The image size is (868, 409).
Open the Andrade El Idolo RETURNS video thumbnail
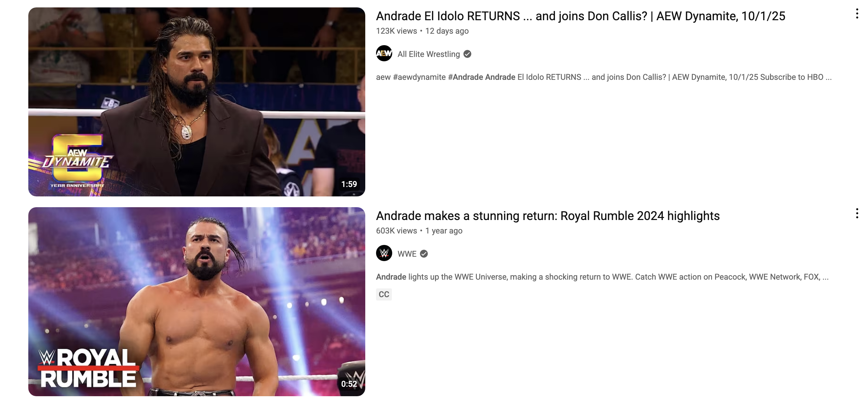tap(196, 102)
